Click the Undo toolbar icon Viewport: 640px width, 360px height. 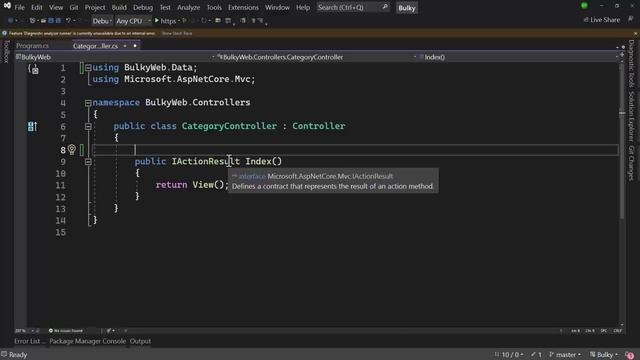tap(69, 20)
